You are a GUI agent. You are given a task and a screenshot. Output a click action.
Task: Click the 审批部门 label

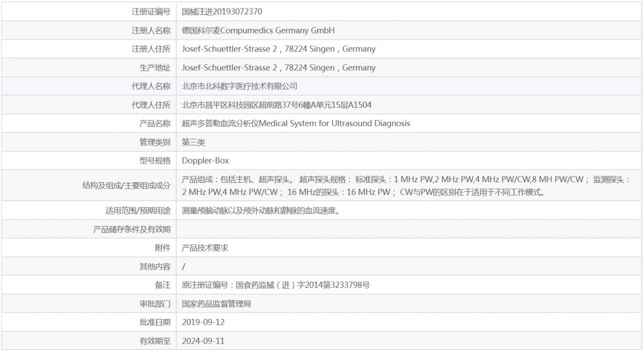click(155, 304)
